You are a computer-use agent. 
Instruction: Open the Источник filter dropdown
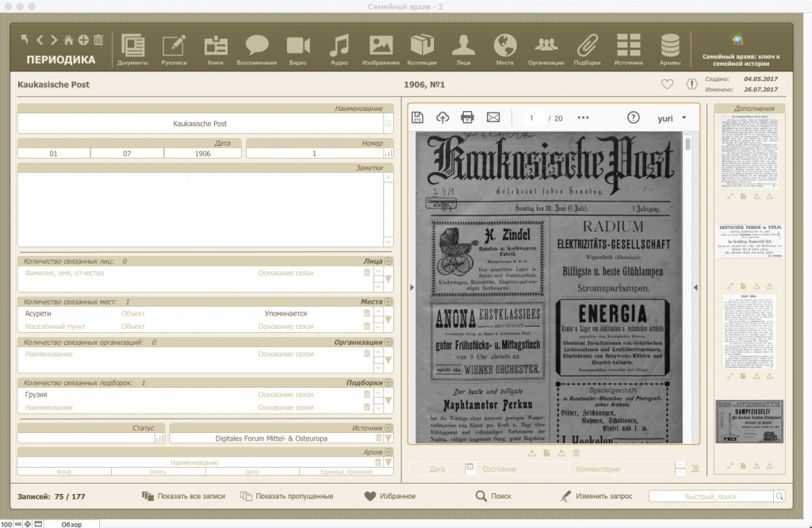(389, 438)
